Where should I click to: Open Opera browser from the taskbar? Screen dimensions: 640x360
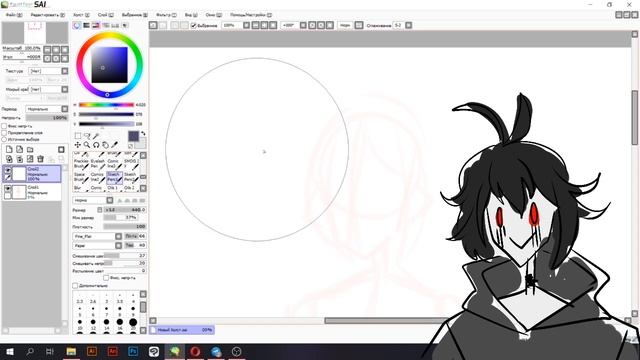pyautogui.click(x=195, y=351)
